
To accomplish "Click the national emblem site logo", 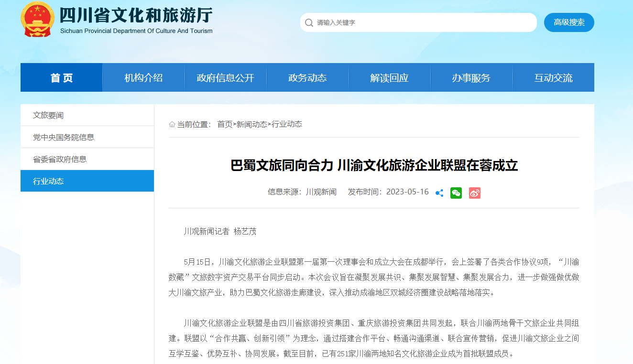I will 38,20.
